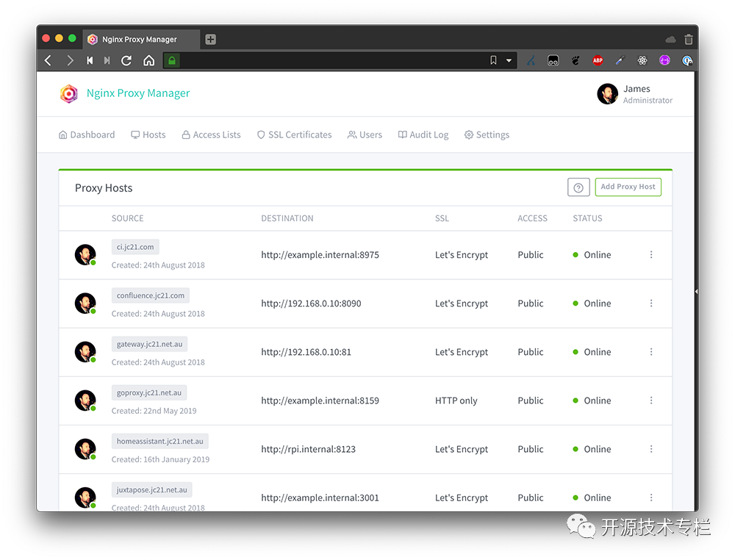Open the options menu for confluence.jc21.com
Image resolution: width=735 pixels, height=560 pixels.
651,304
